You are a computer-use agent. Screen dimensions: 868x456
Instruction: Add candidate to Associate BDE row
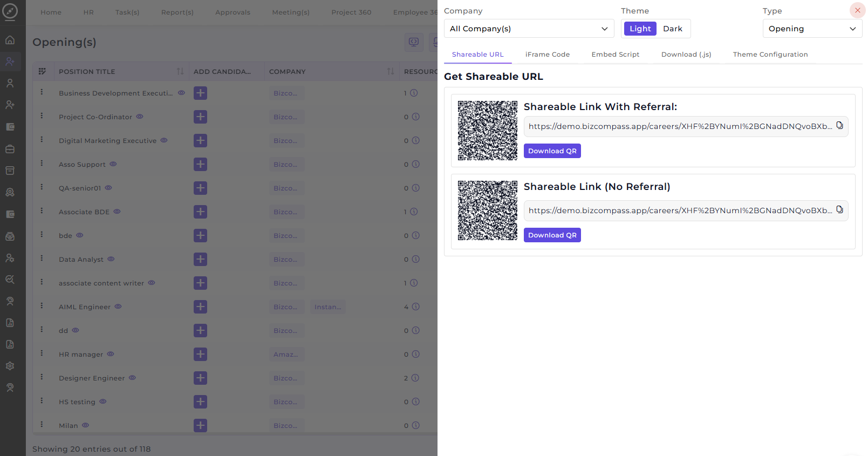[x=200, y=212]
